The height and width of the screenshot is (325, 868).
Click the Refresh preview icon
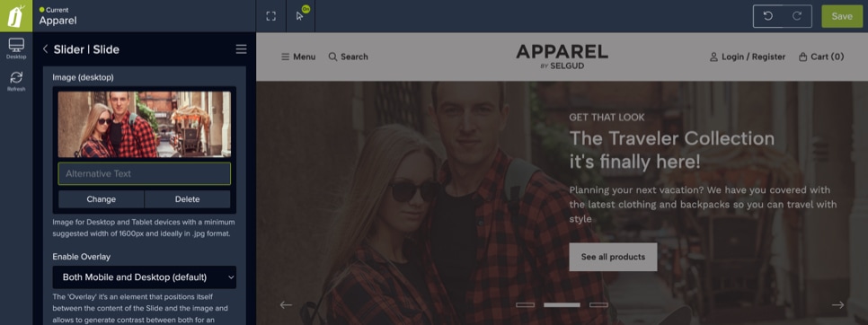pyautogui.click(x=16, y=81)
